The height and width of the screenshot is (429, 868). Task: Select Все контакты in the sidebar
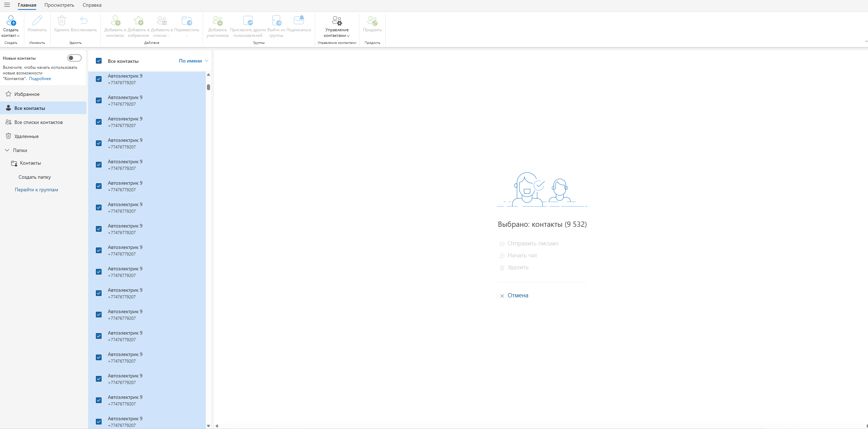click(43, 108)
